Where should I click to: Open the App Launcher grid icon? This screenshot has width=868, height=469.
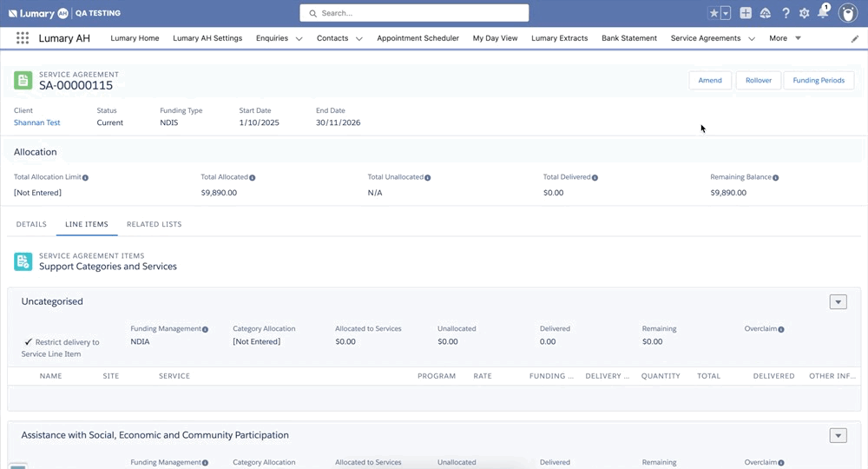(23, 38)
